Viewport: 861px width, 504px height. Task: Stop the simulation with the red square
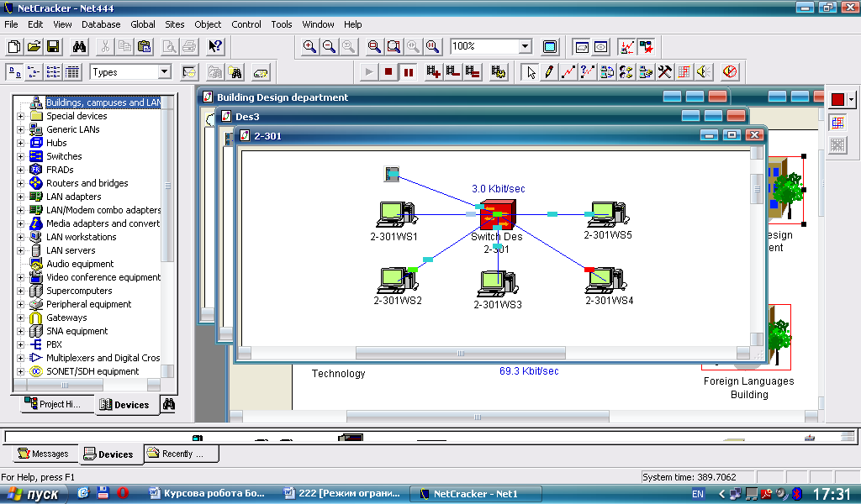388,72
